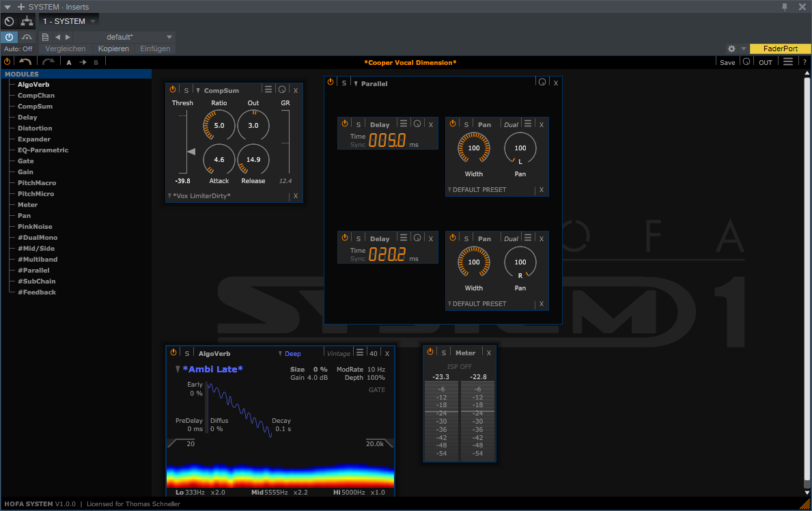Copy A to B with arrow icon
The width and height of the screenshot is (812, 511).
(x=83, y=62)
